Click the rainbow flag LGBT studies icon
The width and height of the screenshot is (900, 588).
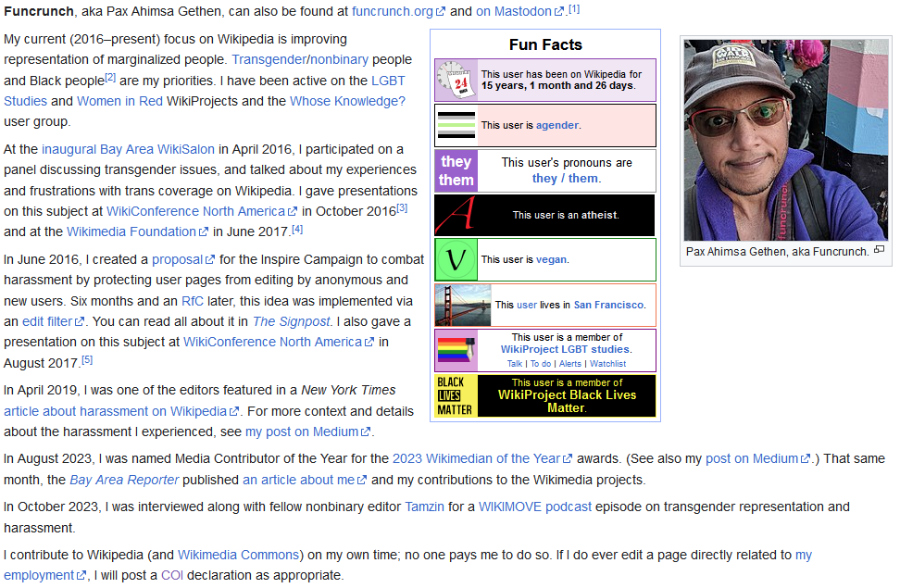click(x=456, y=350)
